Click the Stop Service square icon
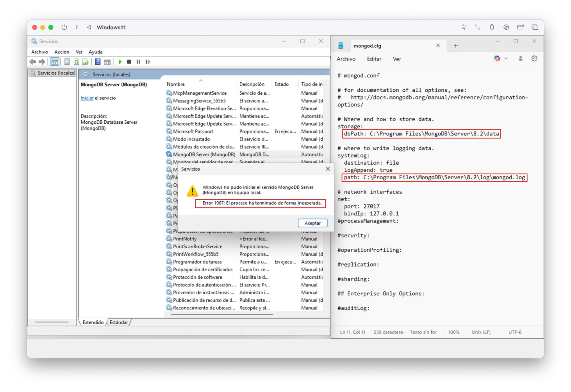 tap(129, 62)
